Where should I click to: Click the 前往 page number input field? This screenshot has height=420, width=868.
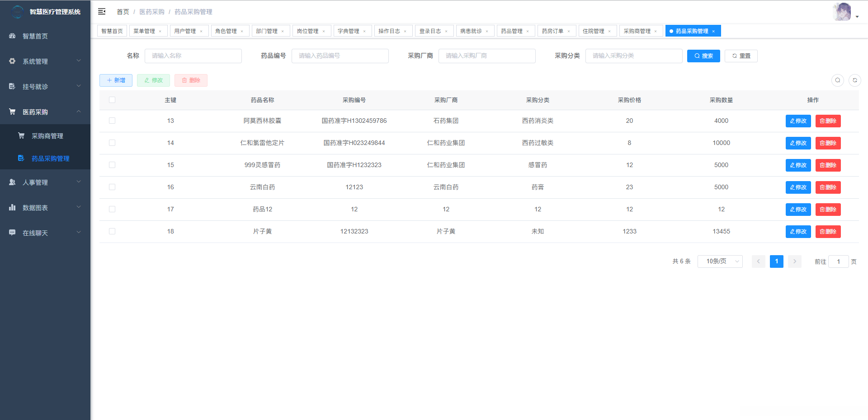coord(839,261)
